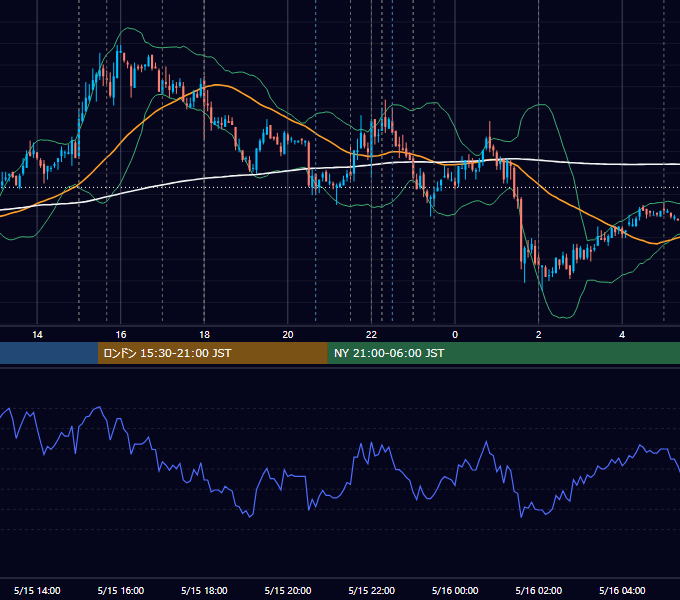Viewport: 680px width, 600px height.
Task: Click the 0 hour label on price chart axis
Action: click(455, 335)
